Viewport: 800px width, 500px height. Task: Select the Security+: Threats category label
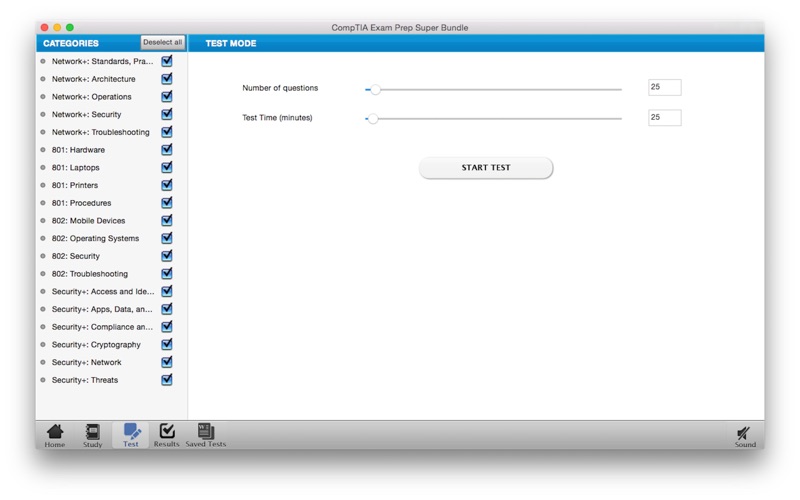[85, 380]
